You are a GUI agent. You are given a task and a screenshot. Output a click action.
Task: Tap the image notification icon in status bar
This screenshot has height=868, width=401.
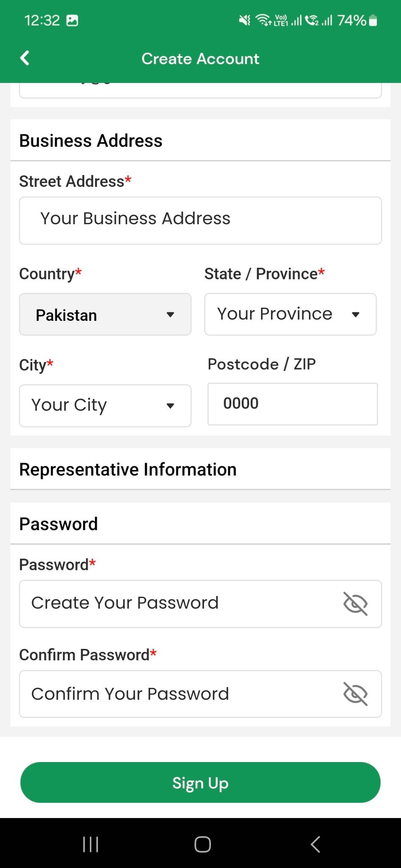coord(72,20)
